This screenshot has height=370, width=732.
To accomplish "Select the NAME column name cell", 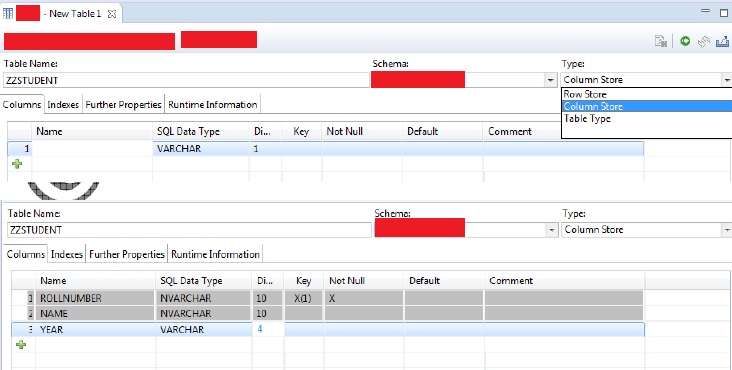I will [x=95, y=314].
